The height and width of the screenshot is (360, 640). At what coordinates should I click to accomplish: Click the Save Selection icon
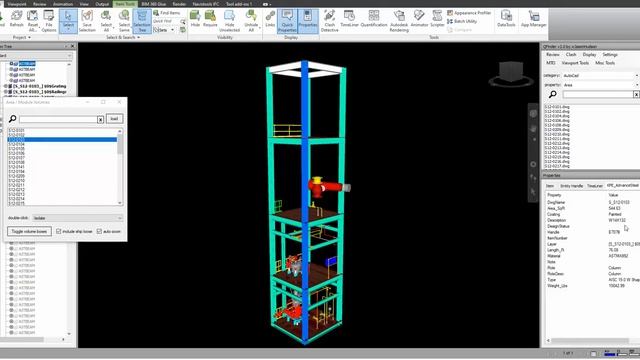tap(87, 21)
